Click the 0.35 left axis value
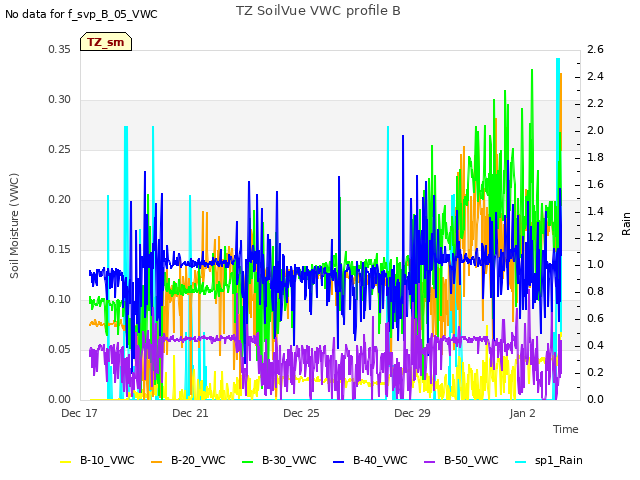Viewport: 640px width, 480px height. [59, 49]
